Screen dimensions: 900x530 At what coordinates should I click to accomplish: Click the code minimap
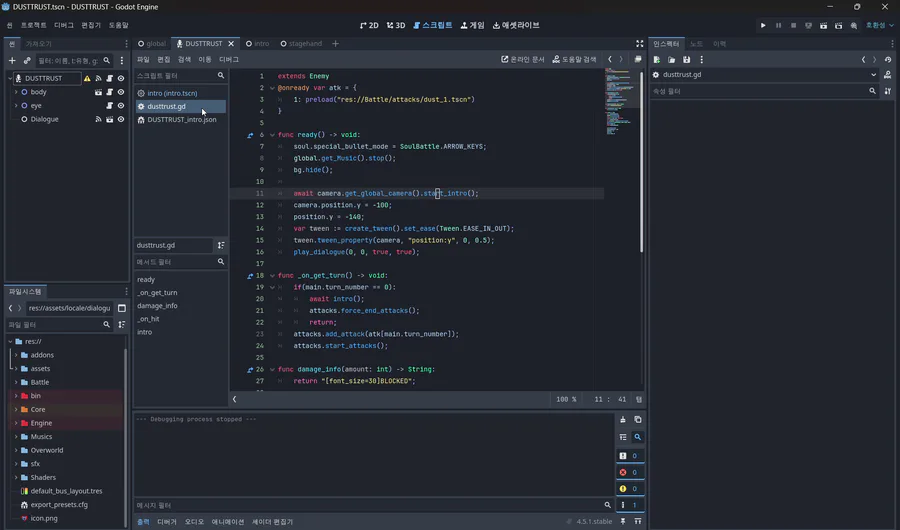click(620, 102)
